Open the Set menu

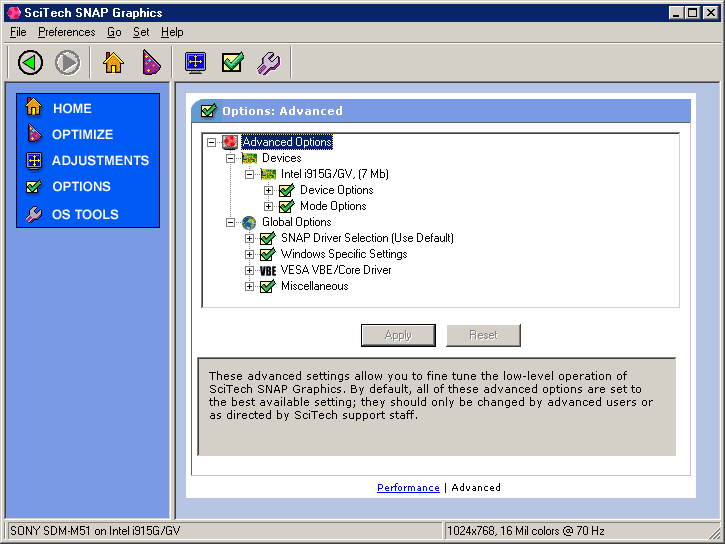[x=141, y=32]
